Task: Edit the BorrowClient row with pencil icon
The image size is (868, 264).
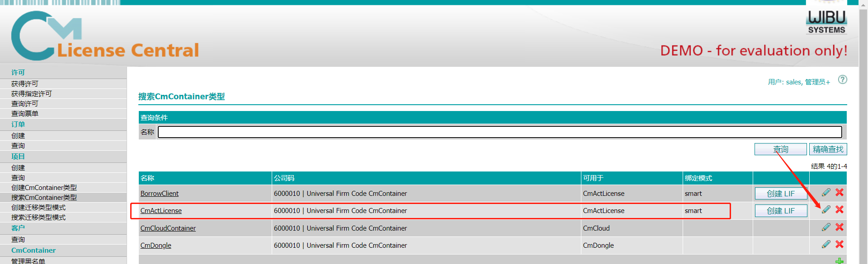Action: pos(826,193)
